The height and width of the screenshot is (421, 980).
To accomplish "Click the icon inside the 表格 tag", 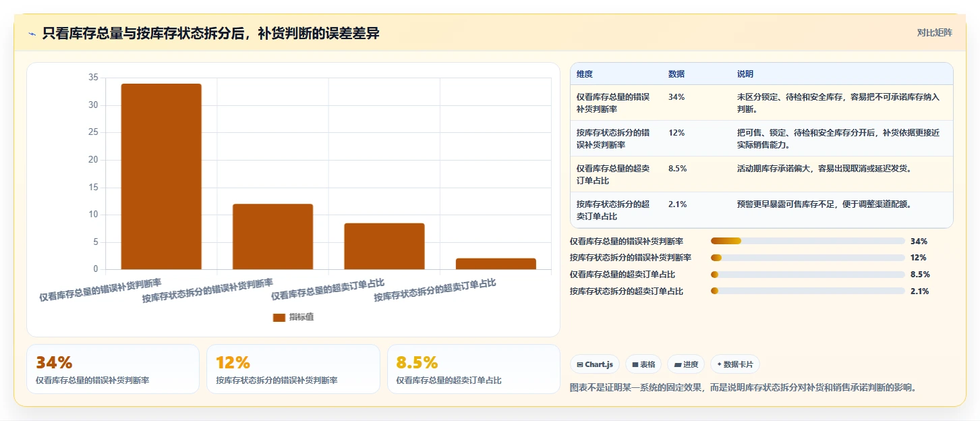I will (x=635, y=364).
